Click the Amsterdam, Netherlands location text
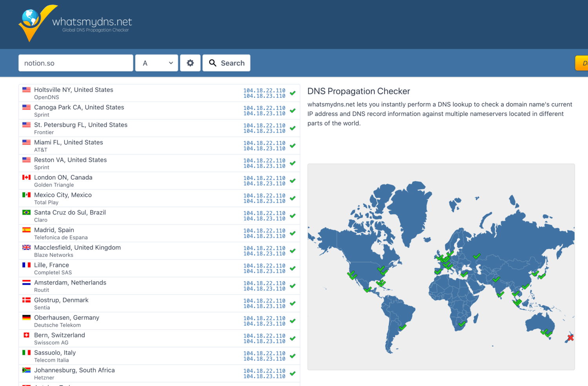 coord(70,283)
